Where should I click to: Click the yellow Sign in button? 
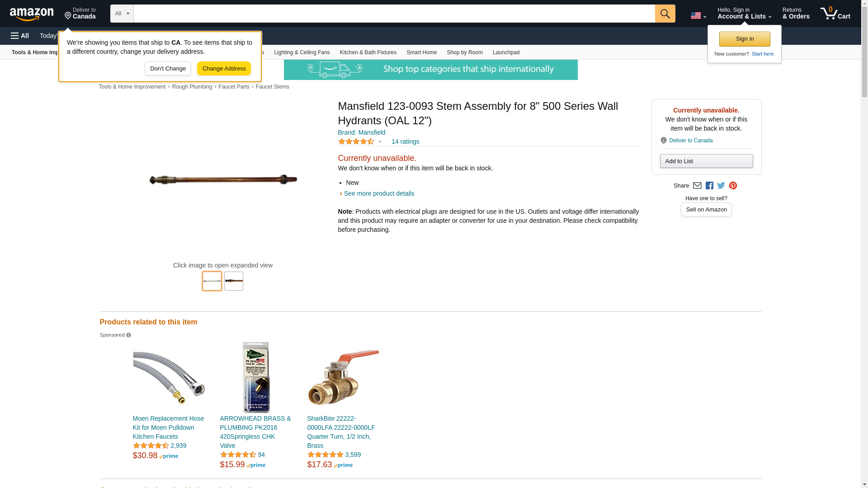[x=744, y=39]
